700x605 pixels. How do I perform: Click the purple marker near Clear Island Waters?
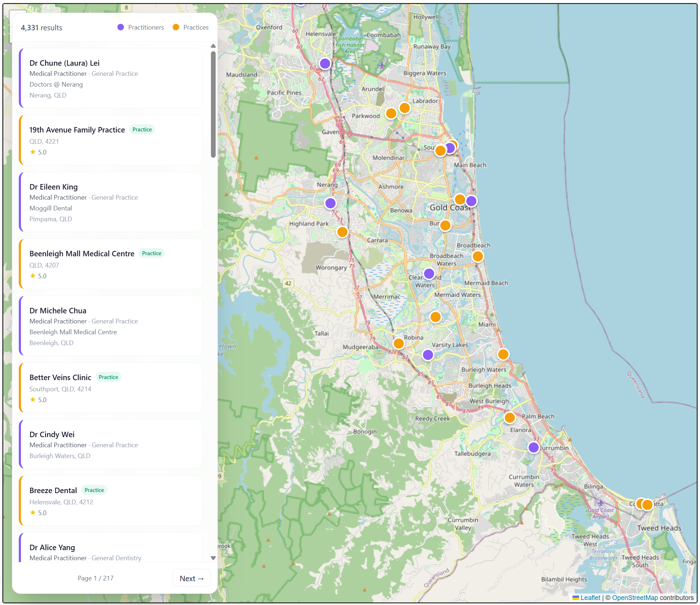429,273
